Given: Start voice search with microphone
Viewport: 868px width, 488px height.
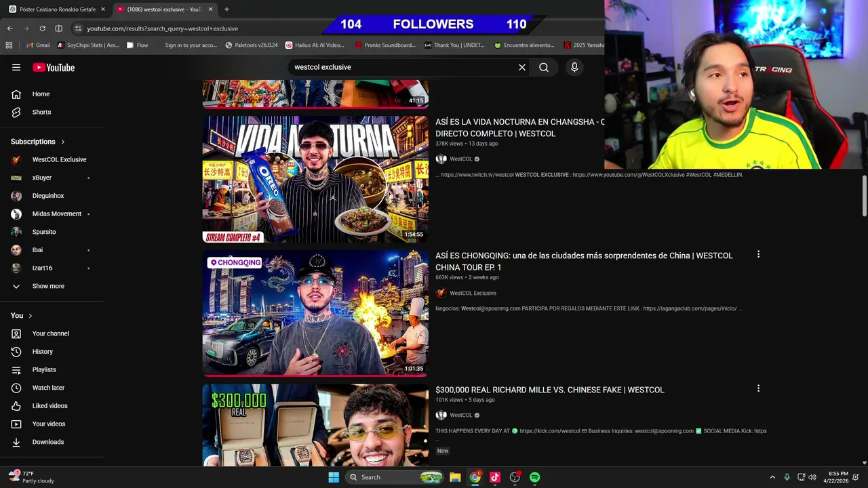Looking at the screenshot, I should tap(574, 67).
